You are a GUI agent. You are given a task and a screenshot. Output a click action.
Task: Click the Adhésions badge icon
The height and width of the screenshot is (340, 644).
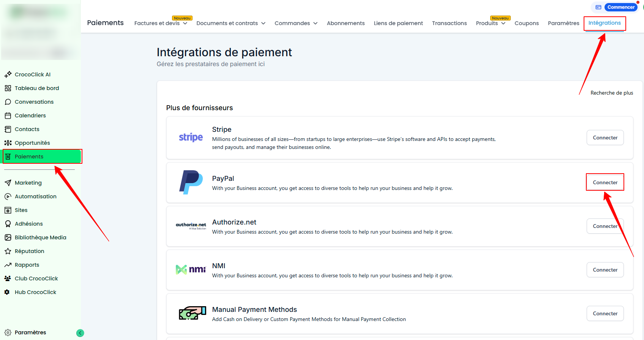coord(8,224)
